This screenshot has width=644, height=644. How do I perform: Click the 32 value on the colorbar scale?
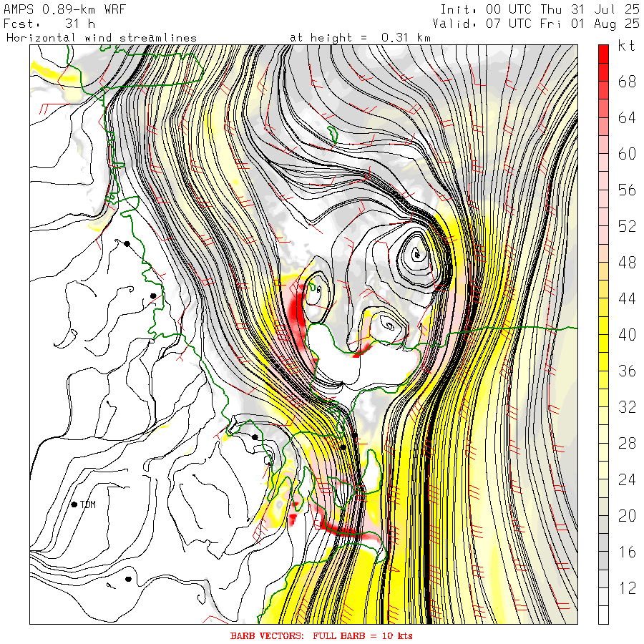click(627, 407)
